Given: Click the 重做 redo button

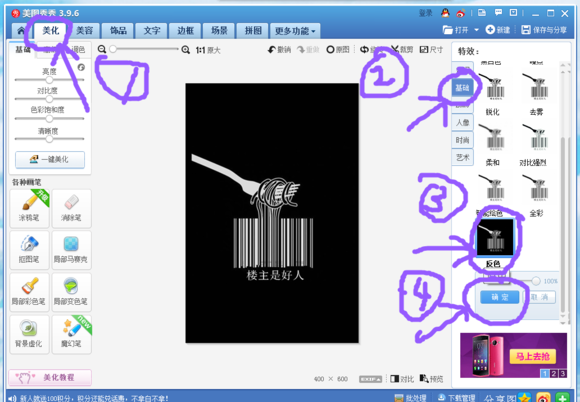Looking at the screenshot, I should [x=308, y=50].
